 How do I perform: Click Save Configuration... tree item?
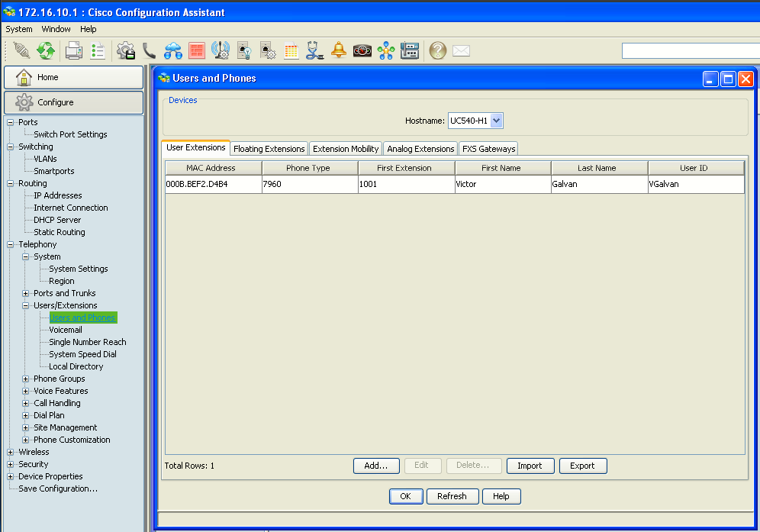tap(58, 488)
